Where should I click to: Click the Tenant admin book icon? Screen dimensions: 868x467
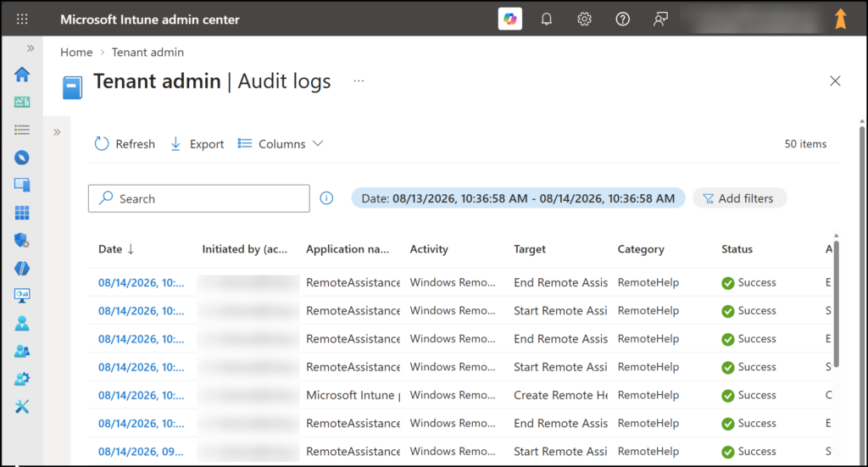[73, 87]
